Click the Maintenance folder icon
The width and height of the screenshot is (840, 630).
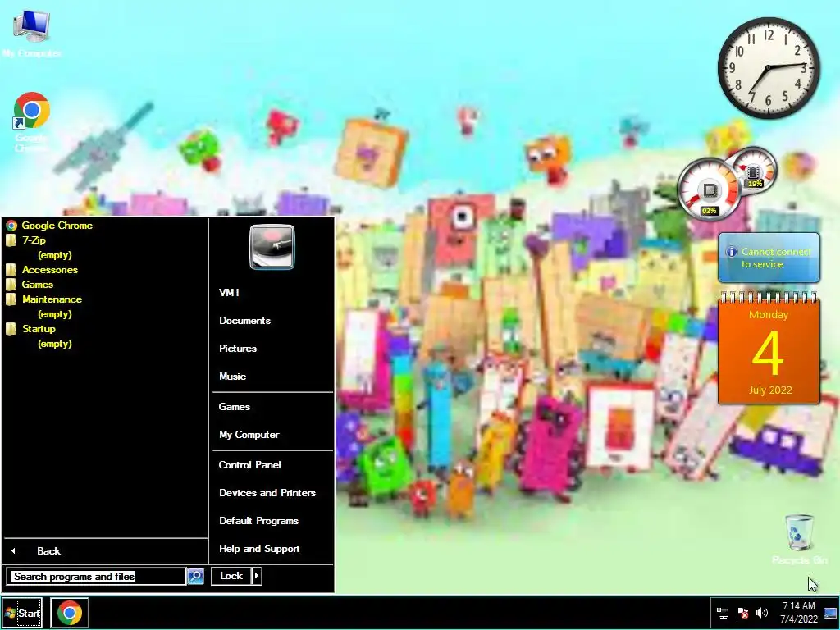click(x=11, y=299)
